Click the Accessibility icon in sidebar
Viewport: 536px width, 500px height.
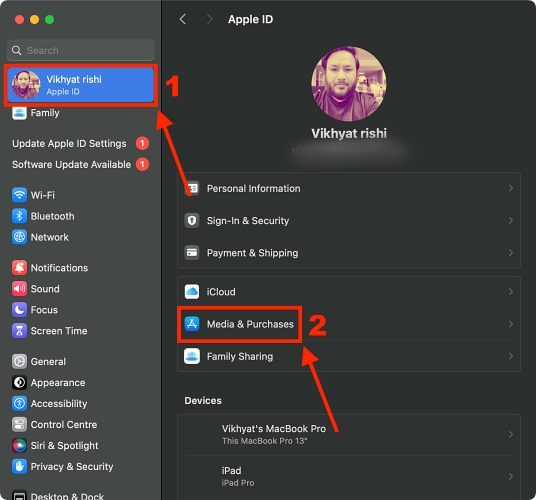[19, 404]
